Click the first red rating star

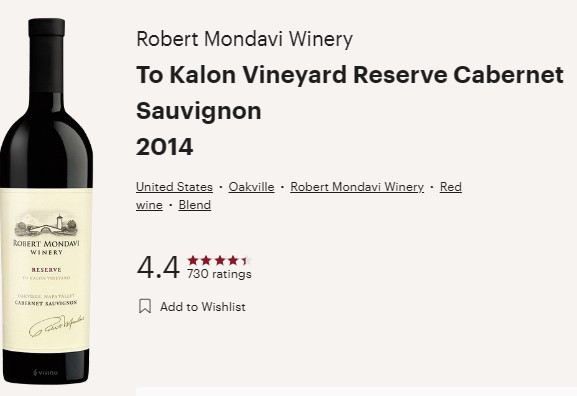[193, 261]
